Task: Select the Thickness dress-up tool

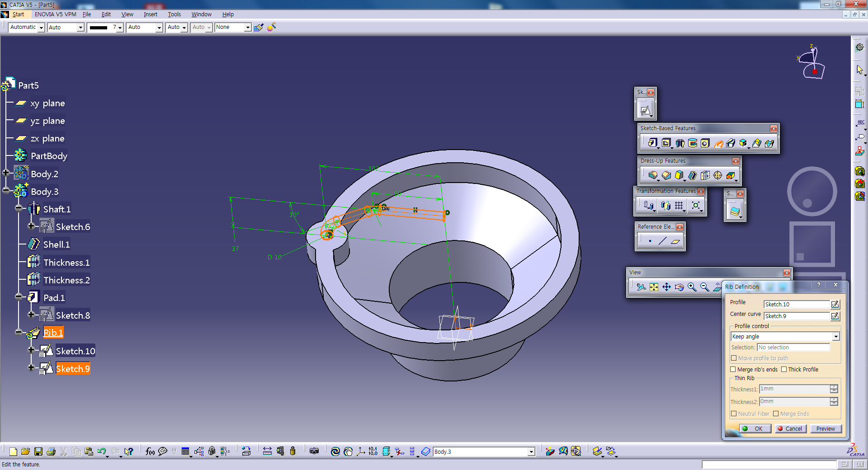Action: tap(705, 175)
